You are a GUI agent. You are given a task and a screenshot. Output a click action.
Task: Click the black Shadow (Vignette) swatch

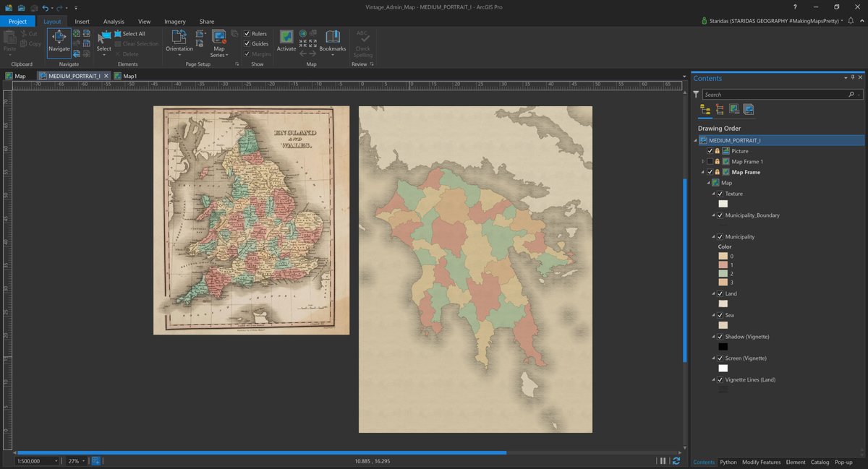[x=723, y=347]
